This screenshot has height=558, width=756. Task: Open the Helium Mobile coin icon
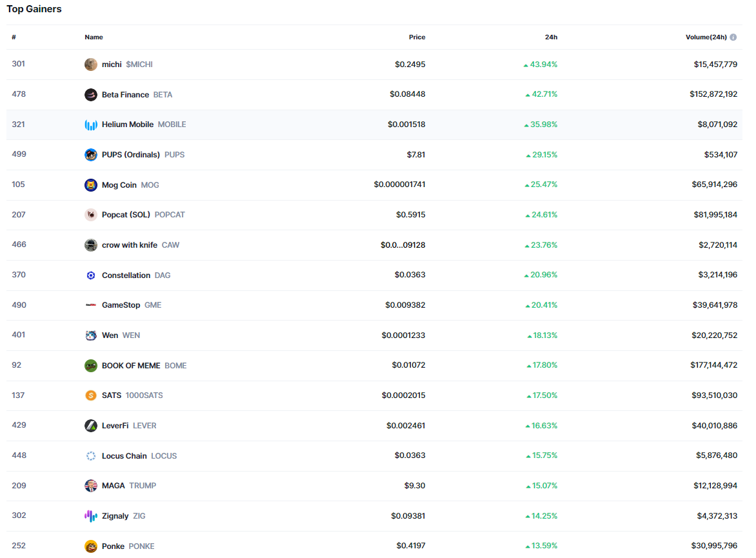(91, 125)
